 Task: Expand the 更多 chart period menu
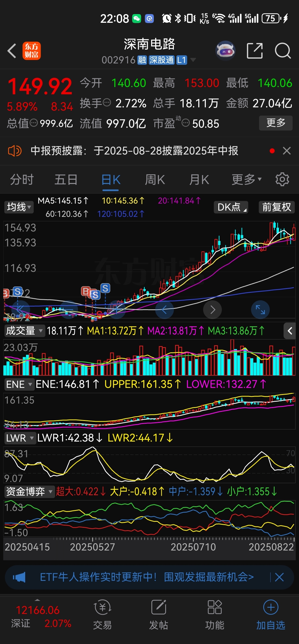click(x=246, y=180)
